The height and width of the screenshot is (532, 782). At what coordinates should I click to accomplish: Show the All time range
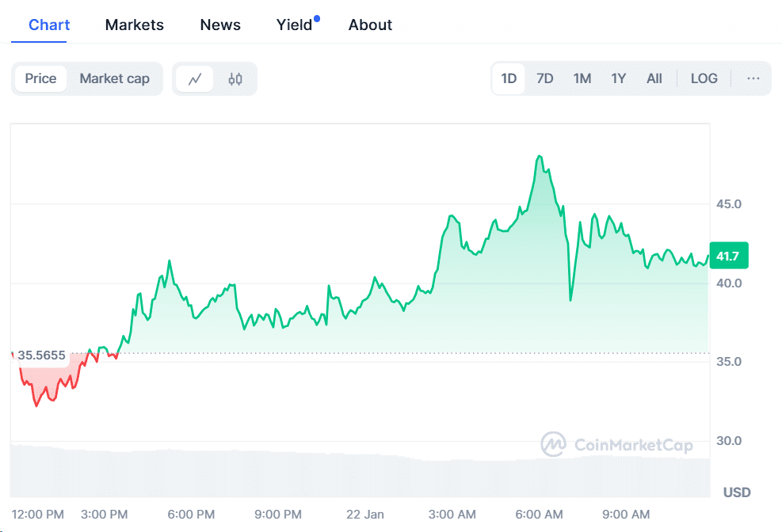tap(654, 78)
